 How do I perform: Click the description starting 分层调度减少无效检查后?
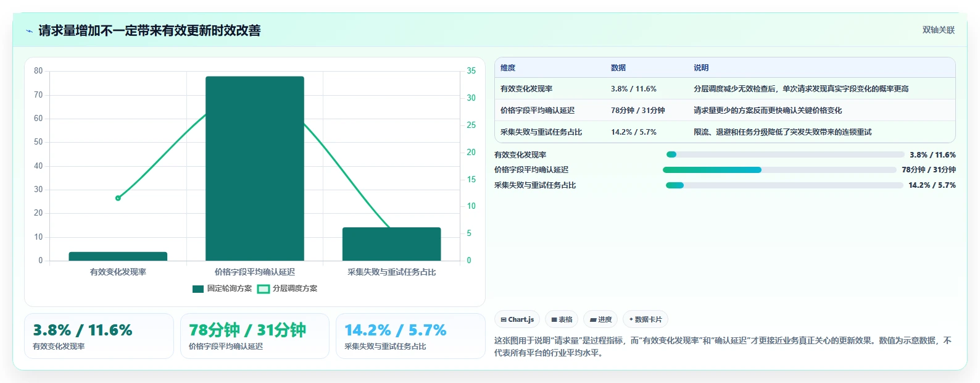[801, 89]
